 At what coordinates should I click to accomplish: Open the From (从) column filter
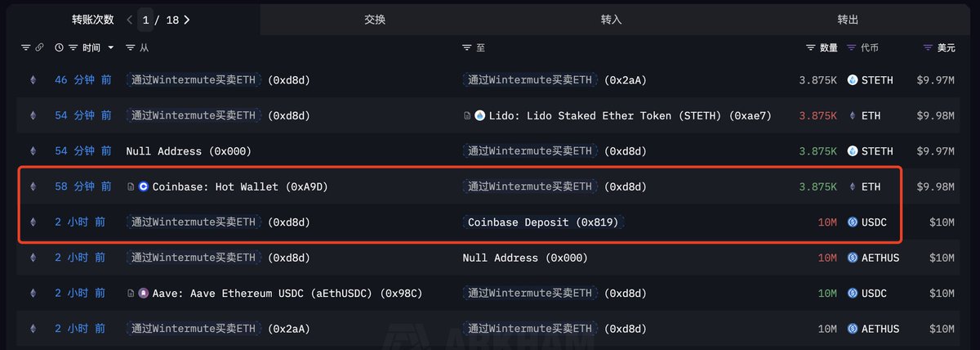pyautogui.click(x=131, y=48)
